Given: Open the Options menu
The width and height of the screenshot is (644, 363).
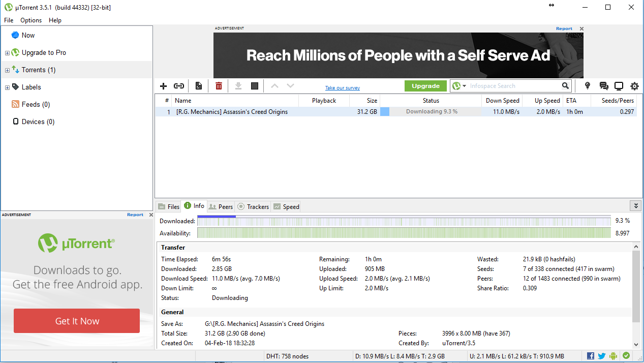Looking at the screenshot, I should 31,20.
